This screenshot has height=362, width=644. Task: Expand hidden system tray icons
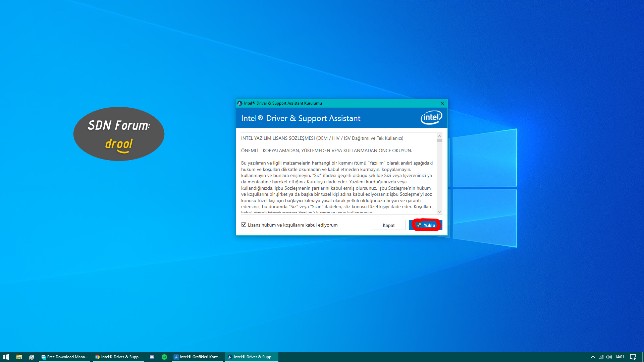[x=593, y=357]
